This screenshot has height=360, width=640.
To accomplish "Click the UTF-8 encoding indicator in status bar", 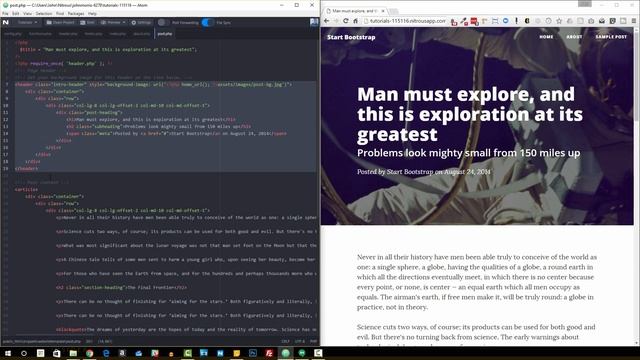I will point(300,342).
